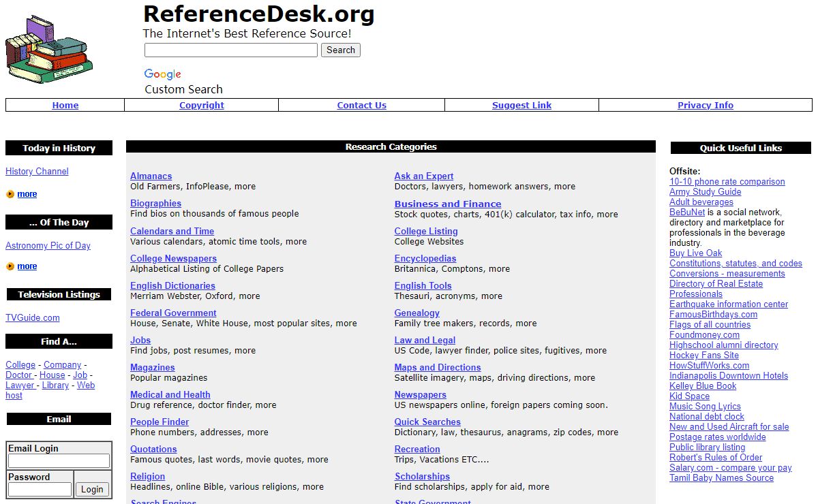The width and height of the screenshot is (818, 504).
Task: Open the TVGuide.com link
Action: pyautogui.click(x=33, y=317)
